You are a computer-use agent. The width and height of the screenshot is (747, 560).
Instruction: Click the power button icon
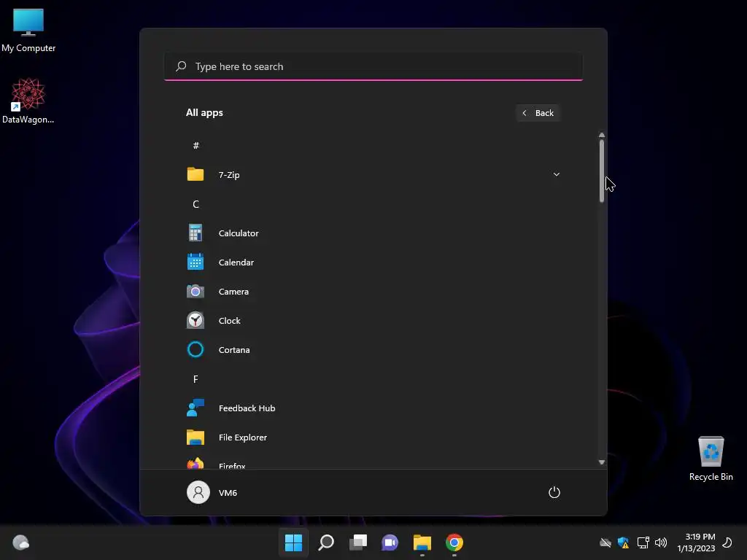coord(554,492)
